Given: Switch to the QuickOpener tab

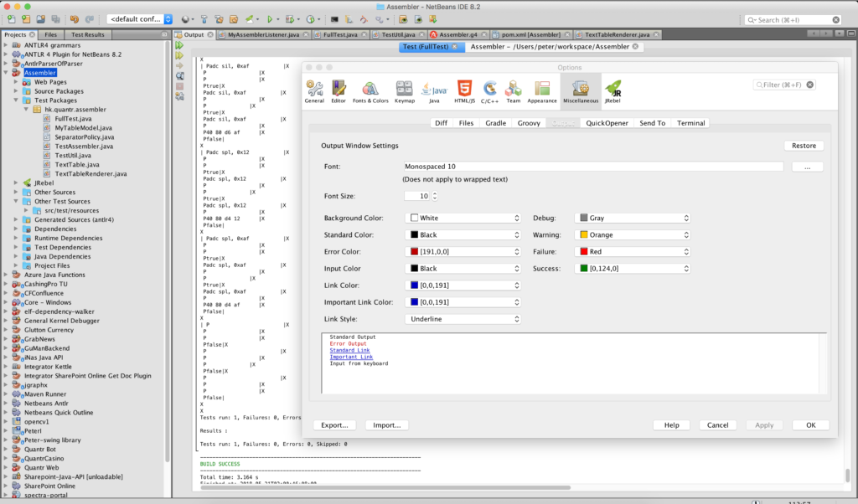Looking at the screenshot, I should click(x=607, y=123).
